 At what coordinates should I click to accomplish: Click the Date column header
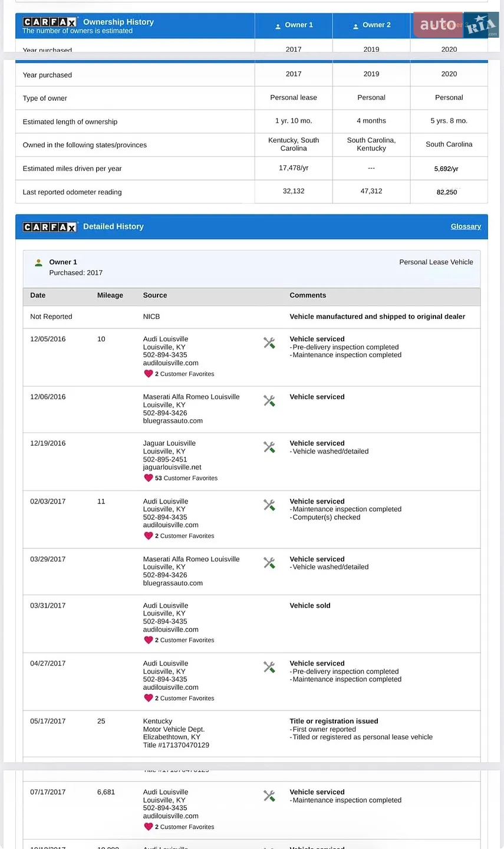point(38,295)
